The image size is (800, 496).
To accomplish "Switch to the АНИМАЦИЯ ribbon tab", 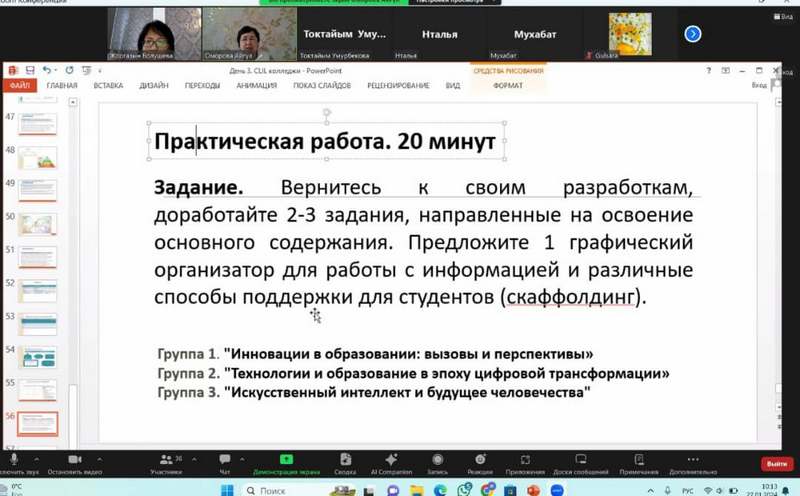I will point(257,86).
